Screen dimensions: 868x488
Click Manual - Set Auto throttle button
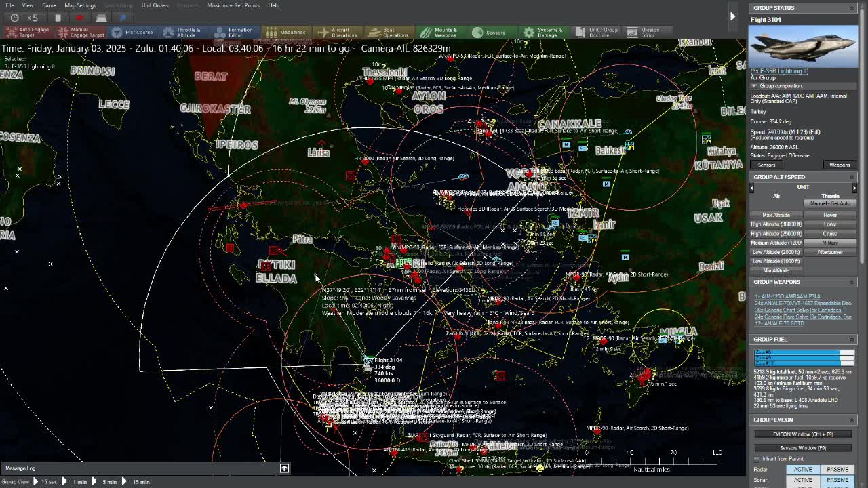[x=830, y=203]
